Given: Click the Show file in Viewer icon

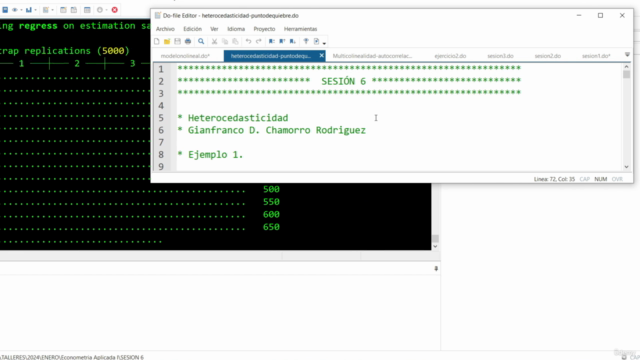Looking at the screenshot, I should point(306,41).
